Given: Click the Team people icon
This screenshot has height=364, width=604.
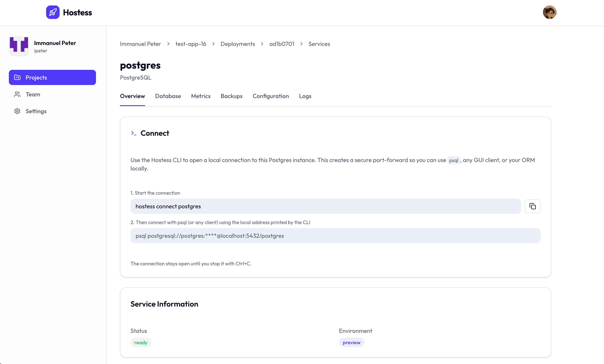Looking at the screenshot, I should 17,94.
